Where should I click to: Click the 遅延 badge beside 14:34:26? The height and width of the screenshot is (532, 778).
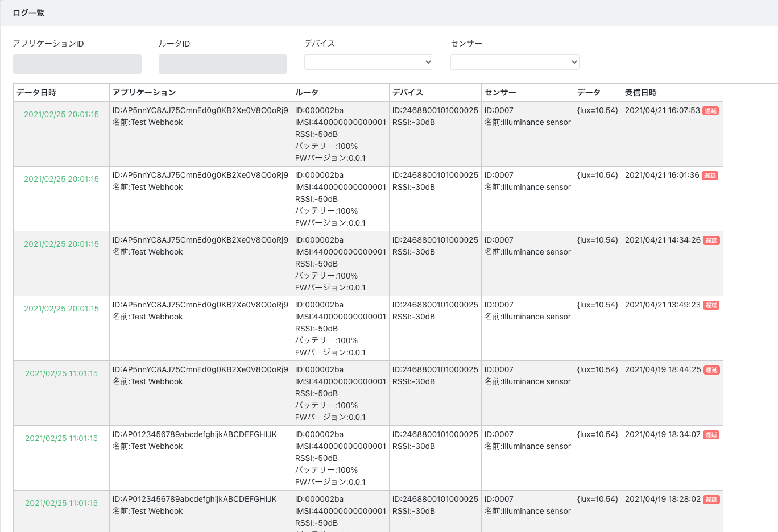711,240
